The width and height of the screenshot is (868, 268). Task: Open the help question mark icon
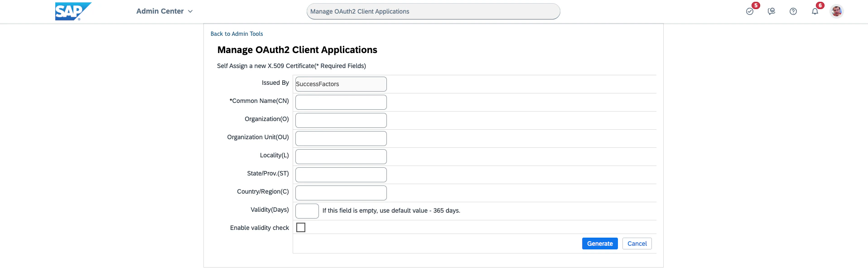[793, 11]
